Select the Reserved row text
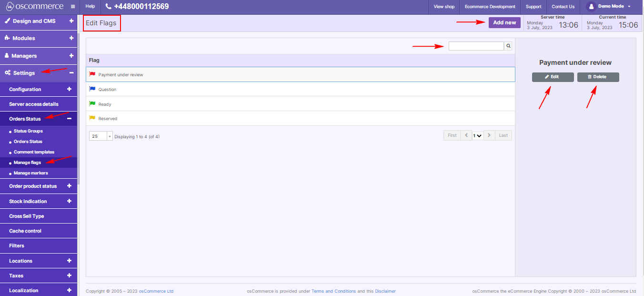 click(108, 119)
